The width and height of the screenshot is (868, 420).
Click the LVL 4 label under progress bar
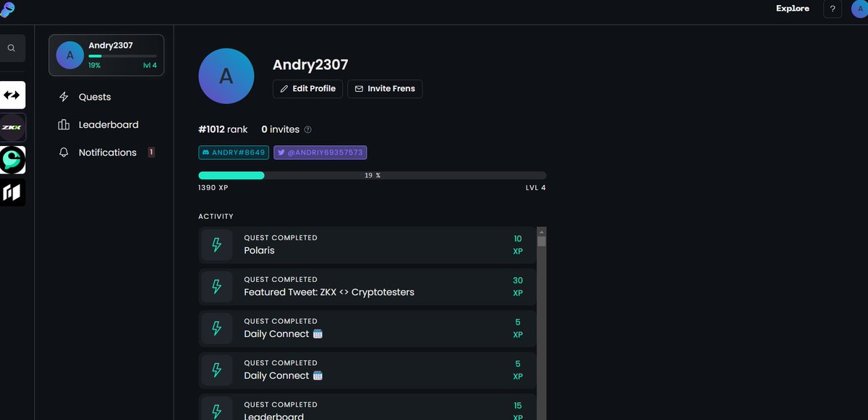536,188
